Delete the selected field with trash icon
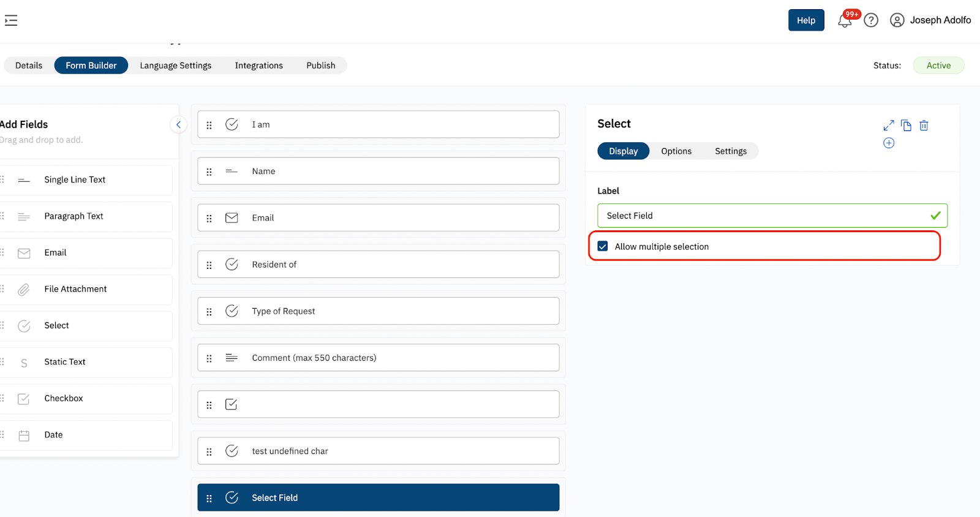This screenshot has height=517, width=980. tap(924, 125)
